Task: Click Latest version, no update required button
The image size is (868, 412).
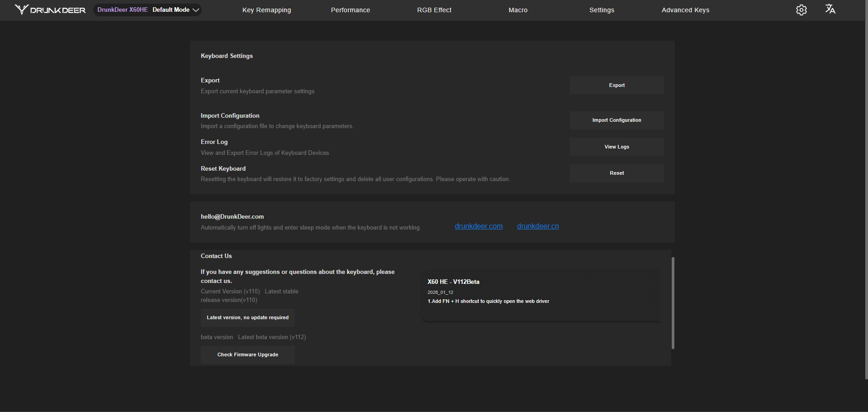Action: (x=247, y=318)
